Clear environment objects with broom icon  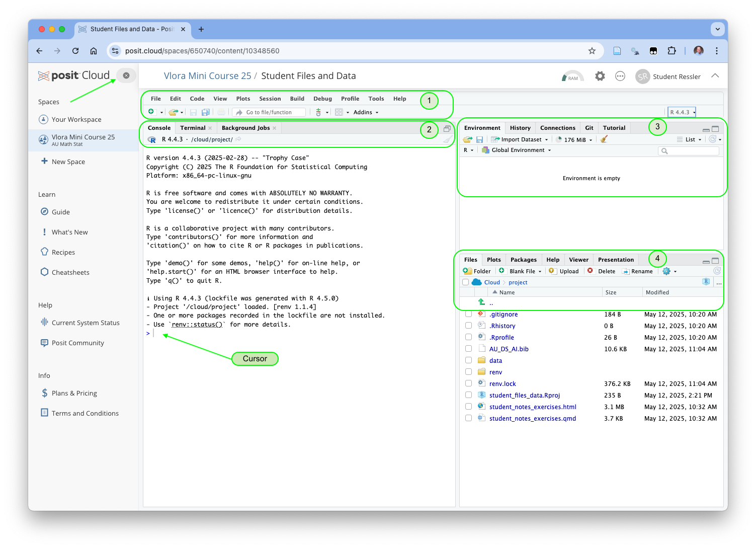click(604, 139)
